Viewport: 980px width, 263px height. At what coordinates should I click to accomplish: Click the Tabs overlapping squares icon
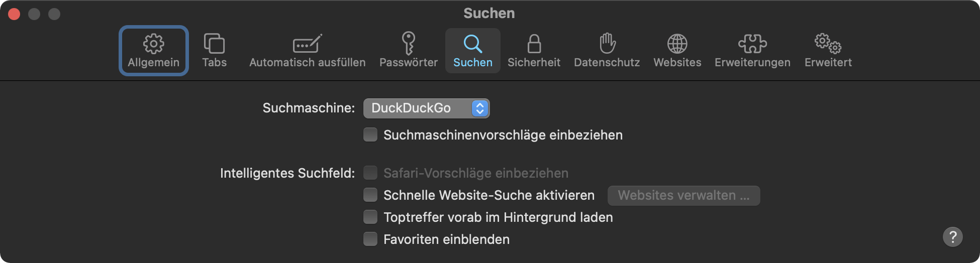pos(214,44)
